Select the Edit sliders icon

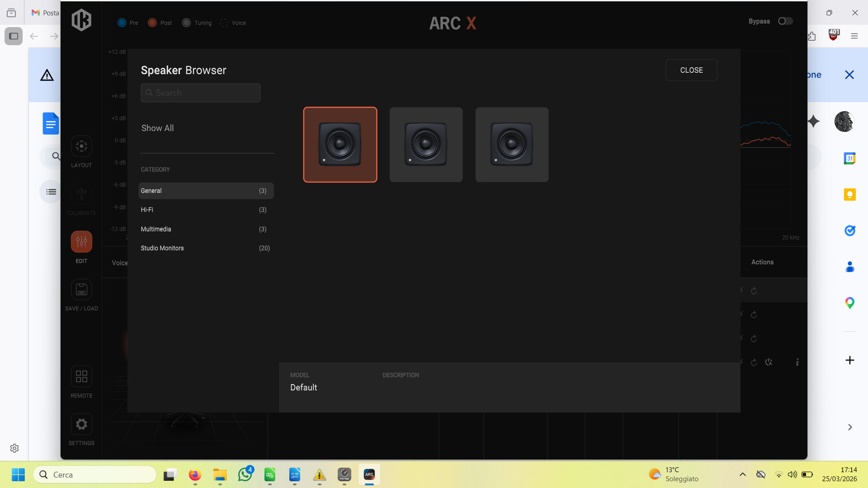click(x=81, y=242)
